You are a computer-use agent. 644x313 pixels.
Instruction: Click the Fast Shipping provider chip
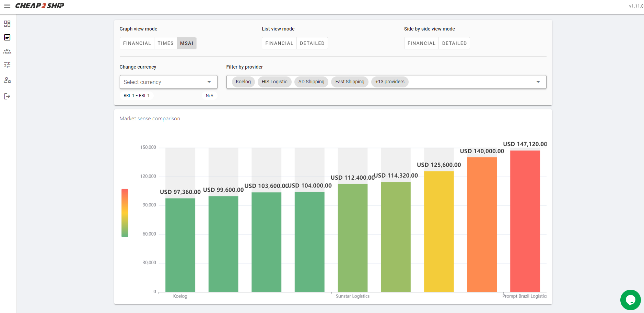tap(350, 82)
